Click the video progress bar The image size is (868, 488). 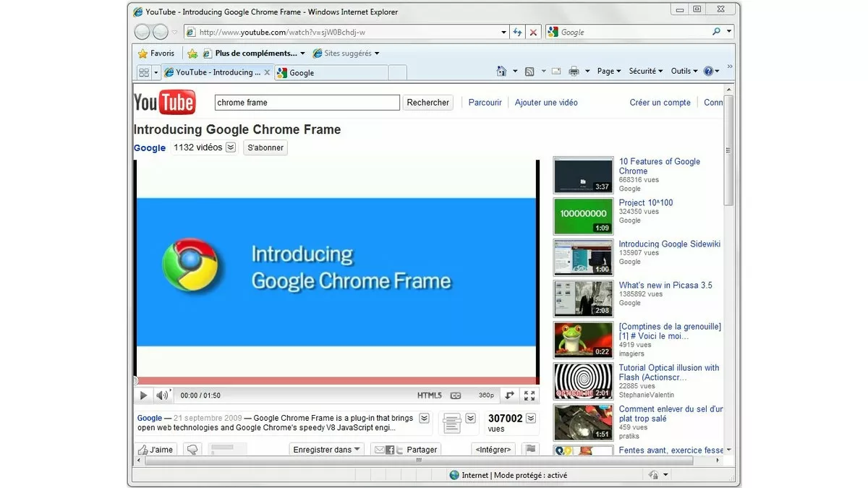point(337,381)
